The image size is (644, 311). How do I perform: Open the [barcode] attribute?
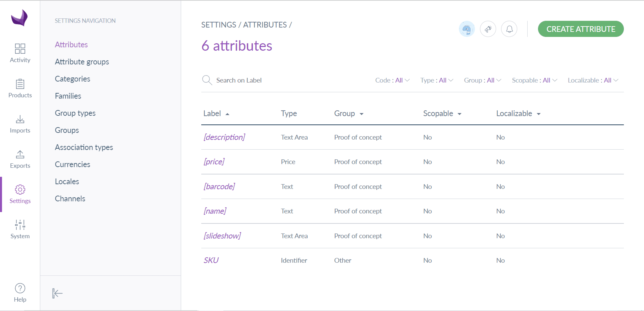point(219,187)
